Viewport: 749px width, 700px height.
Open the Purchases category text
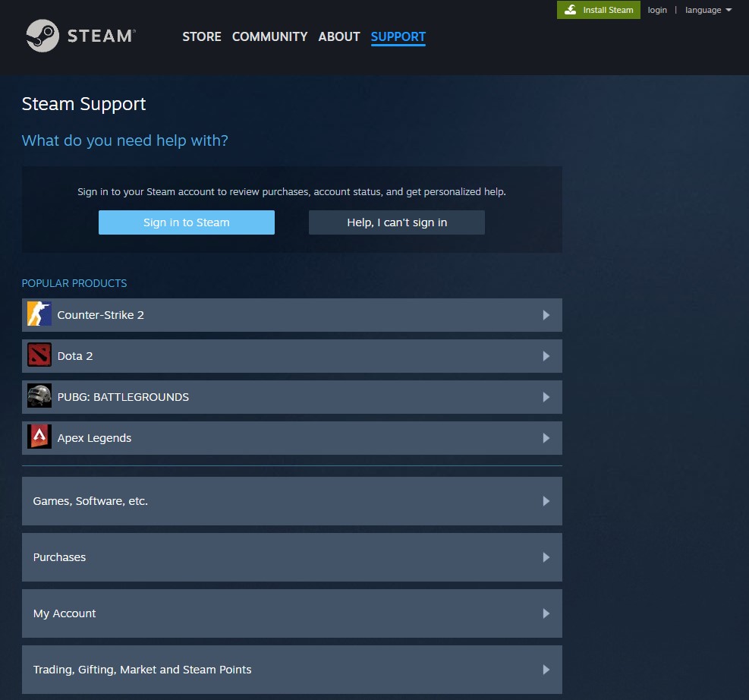59,557
